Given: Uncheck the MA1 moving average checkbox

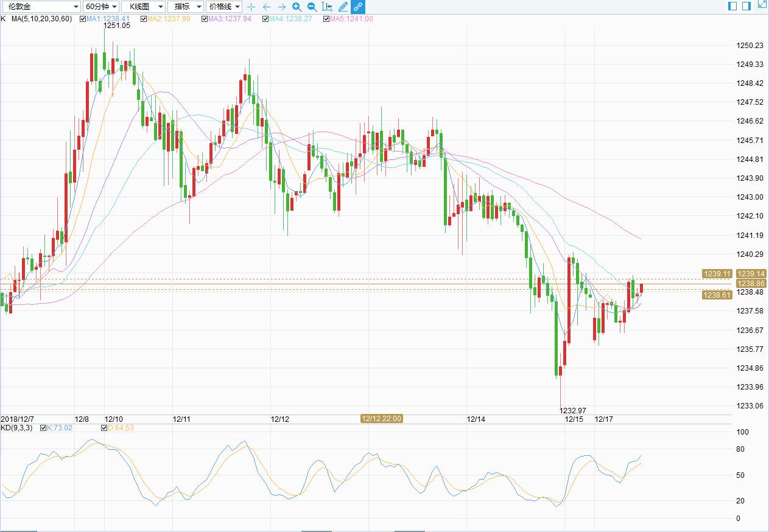Looking at the screenshot, I should pos(83,19).
